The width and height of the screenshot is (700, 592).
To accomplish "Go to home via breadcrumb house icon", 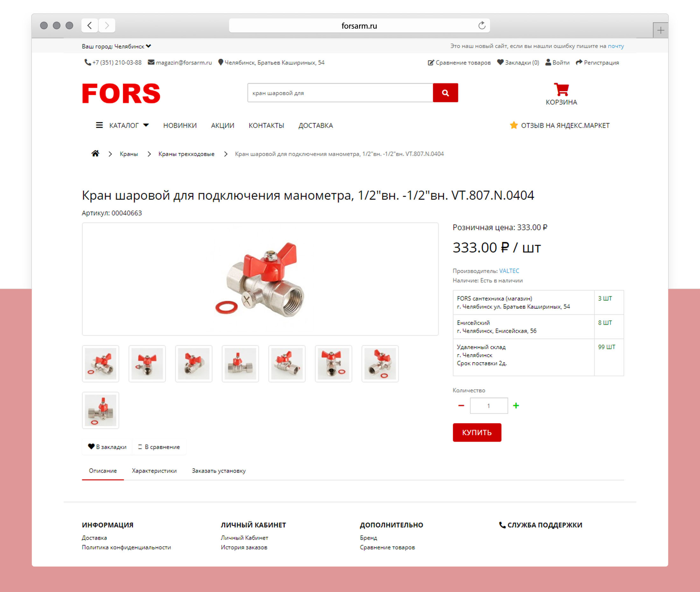I will 95,153.
